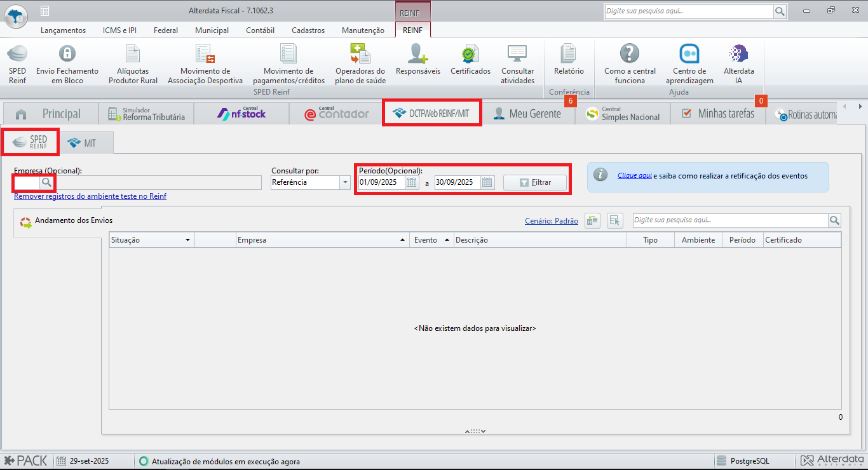
Task: Switch to Central Simples Nacional tab
Action: coord(623,114)
